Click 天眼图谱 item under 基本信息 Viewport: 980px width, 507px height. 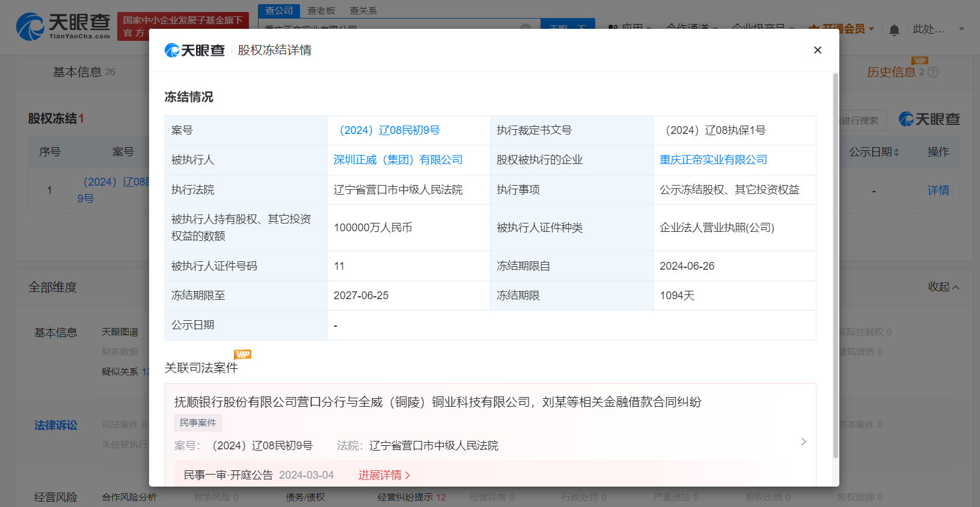[x=120, y=332]
